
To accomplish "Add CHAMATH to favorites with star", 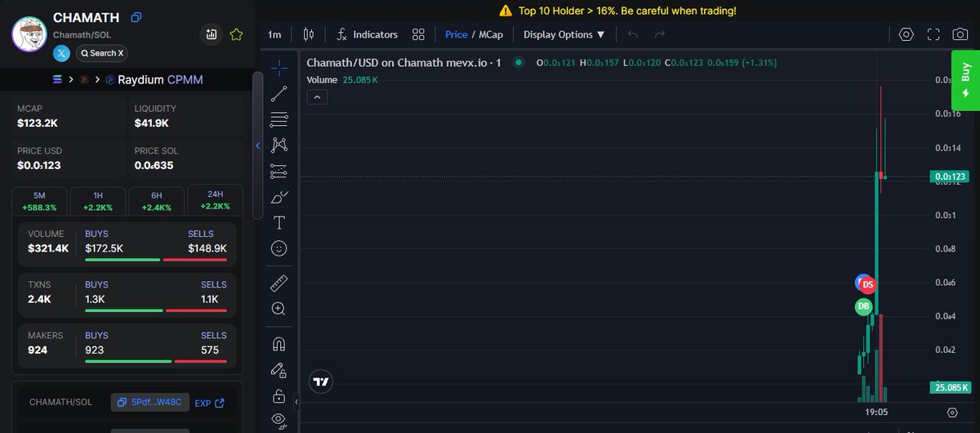I will pos(236,34).
